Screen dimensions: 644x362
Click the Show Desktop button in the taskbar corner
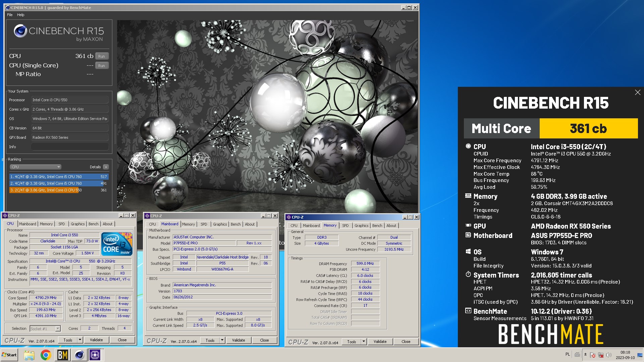tap(640, 355)
